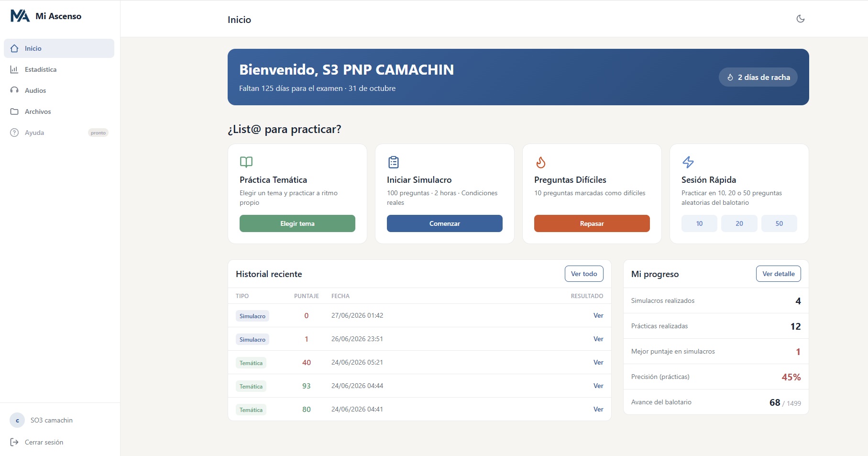This screenshot has width=868, height=456.
Task: Click the Inicio home icon
Action: click(x=14, y=48)
